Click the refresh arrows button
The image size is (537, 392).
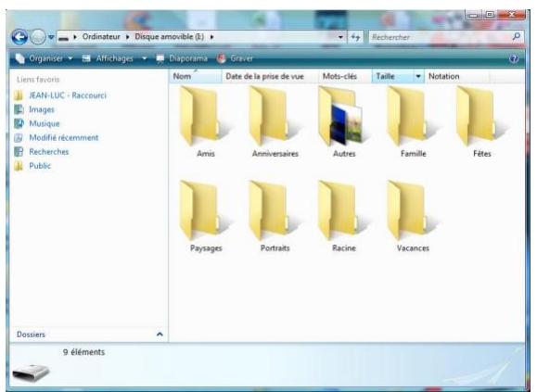click(355, 37)
